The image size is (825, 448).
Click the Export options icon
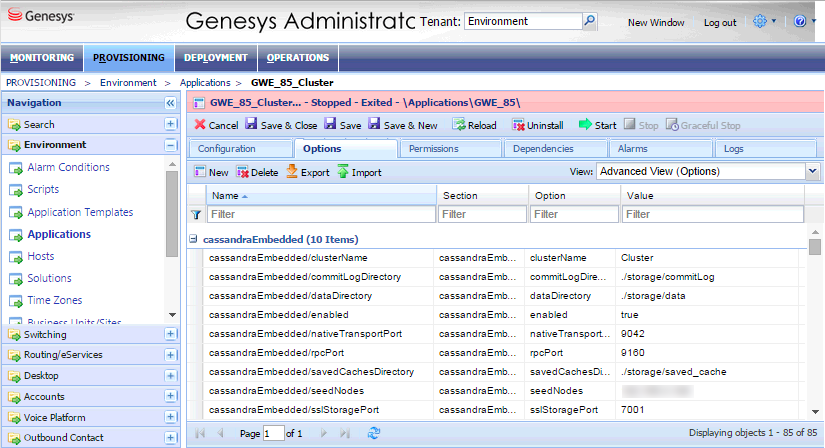[293, 172]
